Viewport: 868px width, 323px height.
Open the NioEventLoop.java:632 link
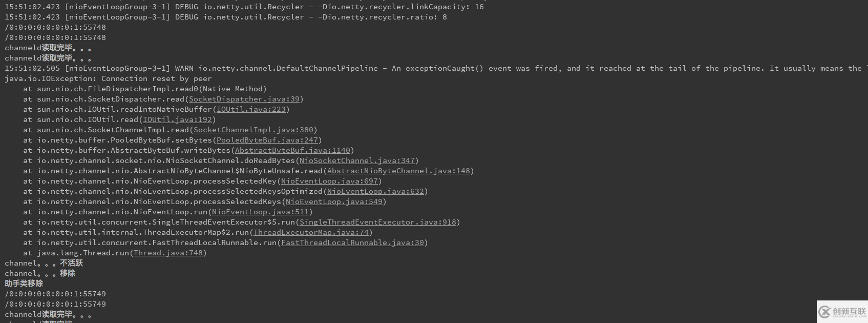375,191
